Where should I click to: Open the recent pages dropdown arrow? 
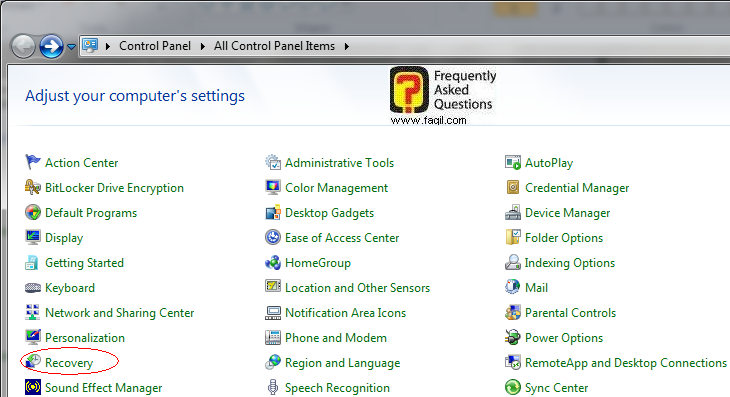tap(71, 47)
